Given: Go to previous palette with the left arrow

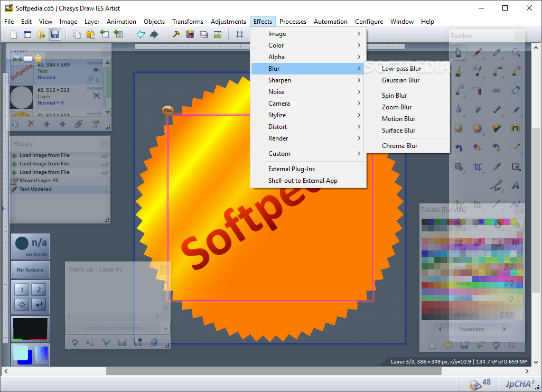Looking at the screenshot, I should coord(440,329).
